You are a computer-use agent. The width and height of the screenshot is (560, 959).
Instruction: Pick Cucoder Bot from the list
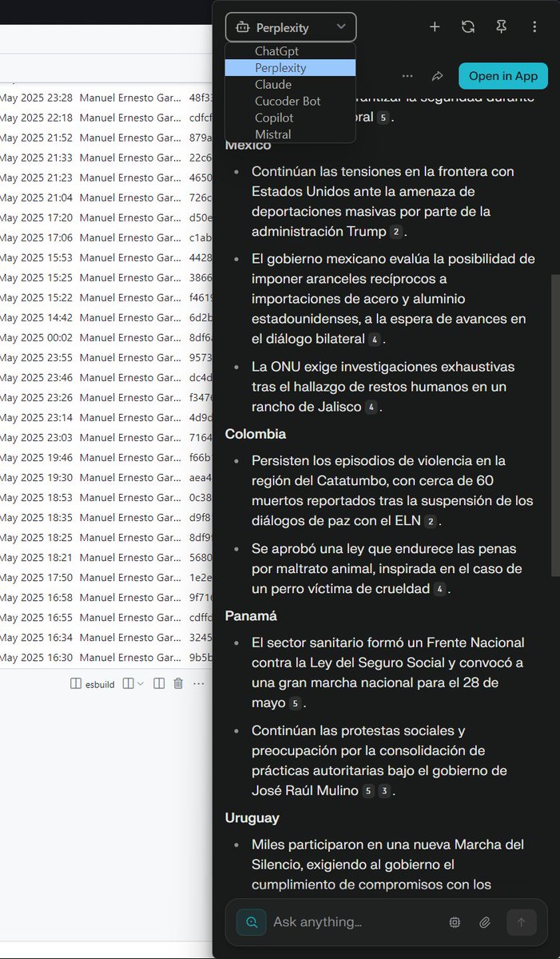click(290, 101)
